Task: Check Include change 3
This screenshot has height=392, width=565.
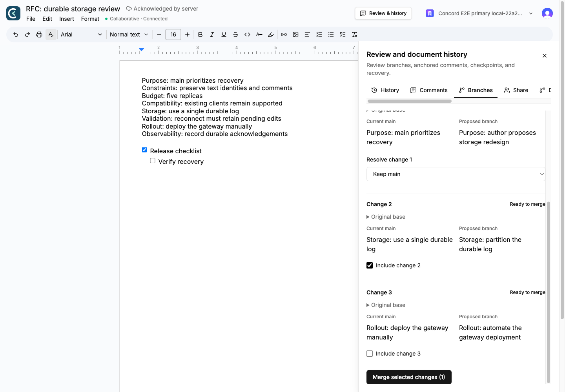Action: [370, 354]
